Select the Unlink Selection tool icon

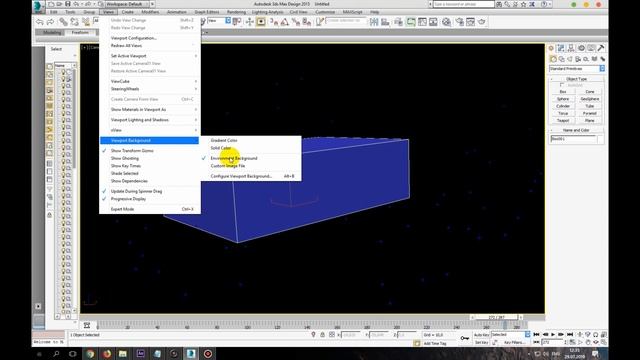coord(74,22)
